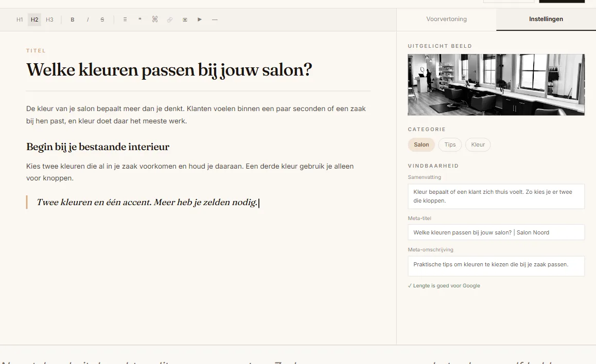The width and height of the screenshot is (596, 364).
Task: Select the Tips category chip
Action: coord(450,144)
